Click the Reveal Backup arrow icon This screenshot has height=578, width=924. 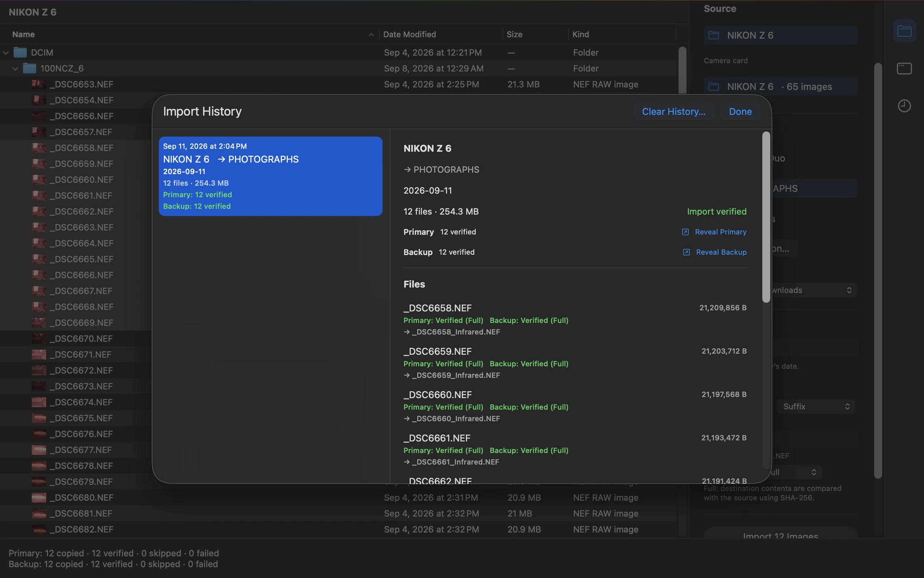(x=686, y=252)
